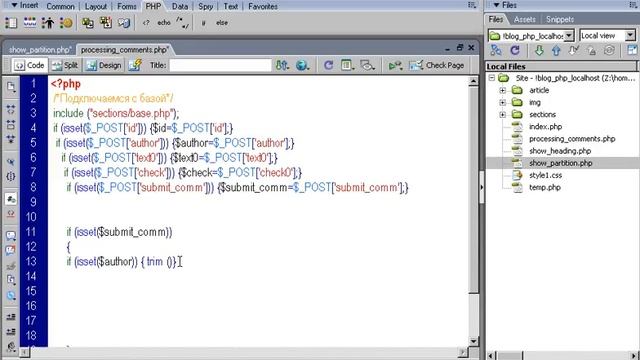Open the Local view dropdown
This screenshot has width=640, height=360.
tap(630, 36)
